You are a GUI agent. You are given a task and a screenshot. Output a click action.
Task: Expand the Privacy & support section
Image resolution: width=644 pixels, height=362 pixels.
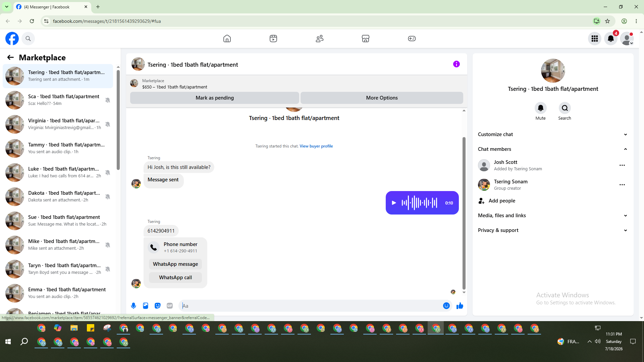(553, 230)
